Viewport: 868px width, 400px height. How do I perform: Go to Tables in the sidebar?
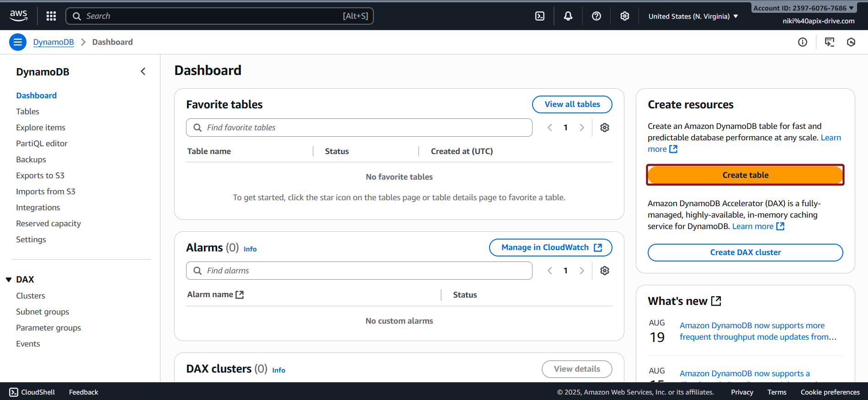[27, 112]
